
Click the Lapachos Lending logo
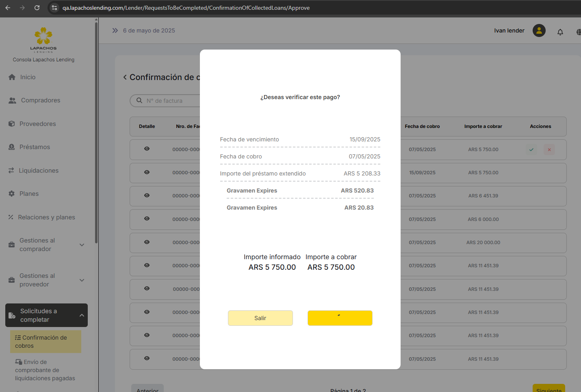(43, 39)
